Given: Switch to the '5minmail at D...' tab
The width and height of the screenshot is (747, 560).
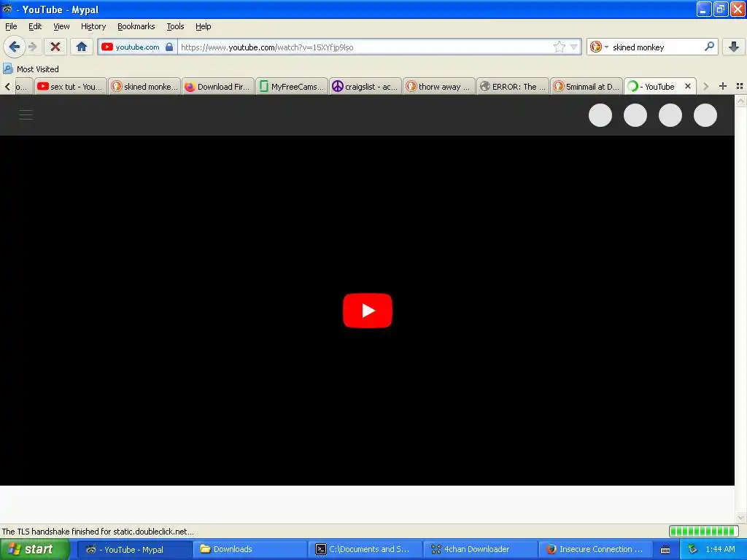Looking at the screenshot, I should (x=587, y=87).
